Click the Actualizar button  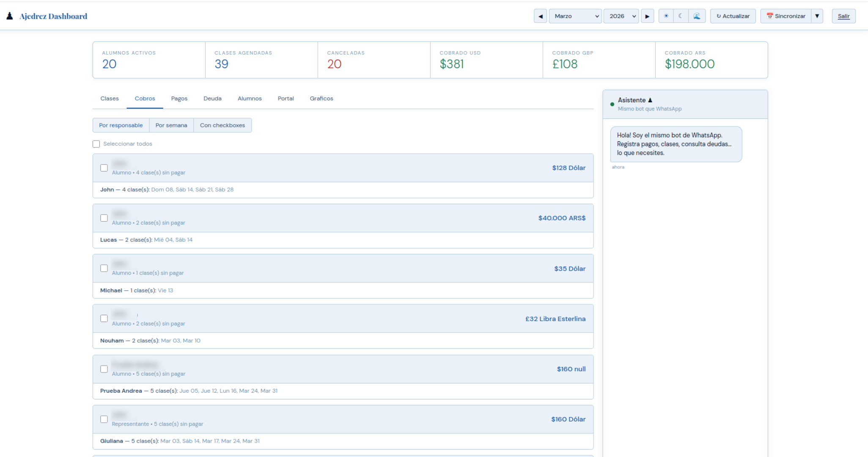733,16
